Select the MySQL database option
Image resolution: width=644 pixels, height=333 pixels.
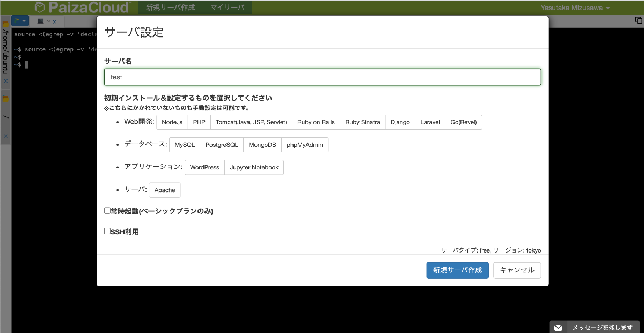coord(185,145)
